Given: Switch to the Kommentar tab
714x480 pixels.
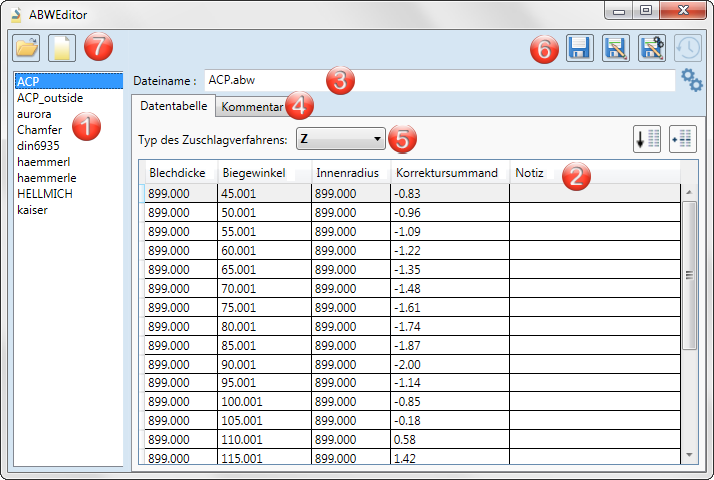Looking at the screenshot, I should click(x=252, y=106).
